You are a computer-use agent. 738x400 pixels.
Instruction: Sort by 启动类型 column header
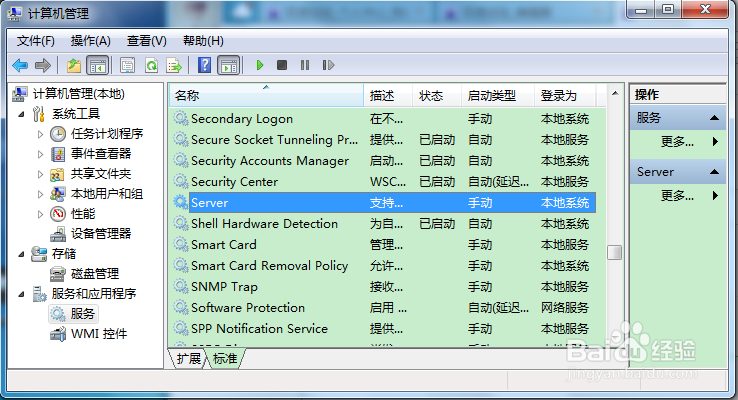[498, 96]
